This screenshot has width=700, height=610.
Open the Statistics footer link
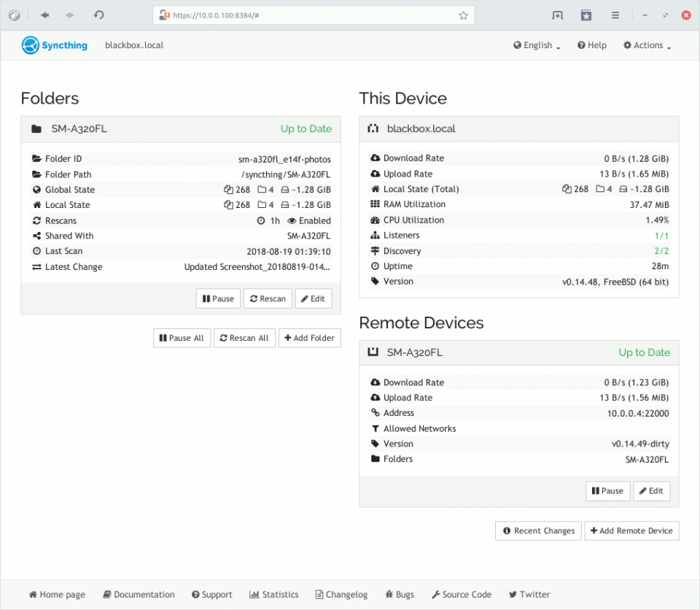pos(273,595)
